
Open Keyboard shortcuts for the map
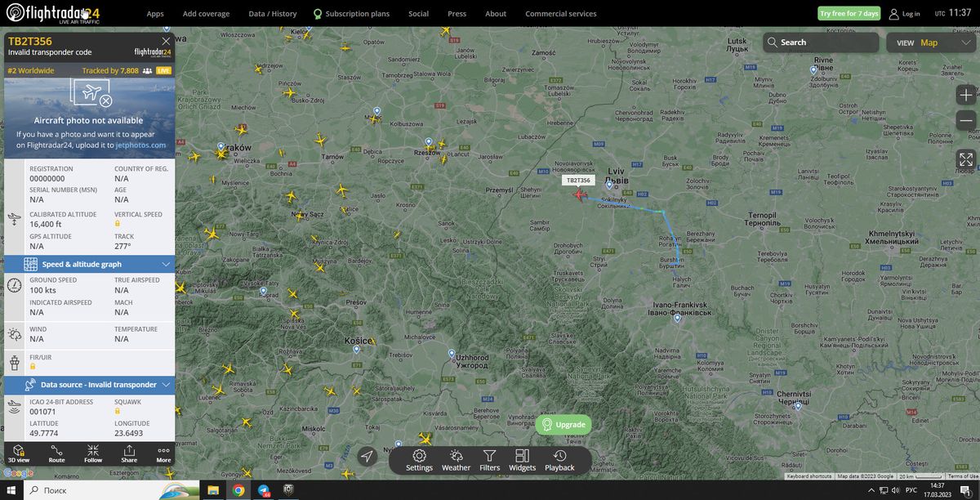click(809, 475)
